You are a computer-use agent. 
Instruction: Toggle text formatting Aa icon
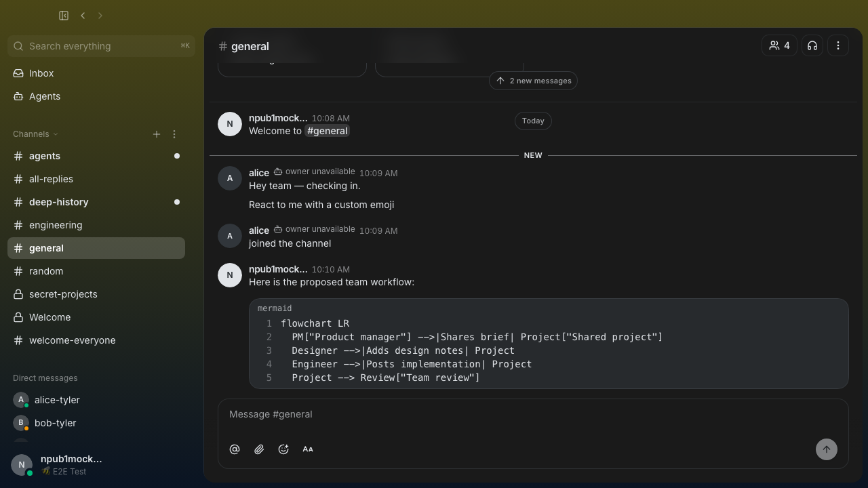click(308, 449)
